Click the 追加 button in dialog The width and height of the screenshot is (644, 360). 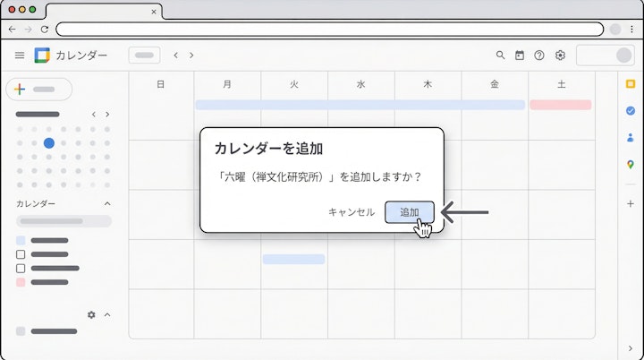410,212
